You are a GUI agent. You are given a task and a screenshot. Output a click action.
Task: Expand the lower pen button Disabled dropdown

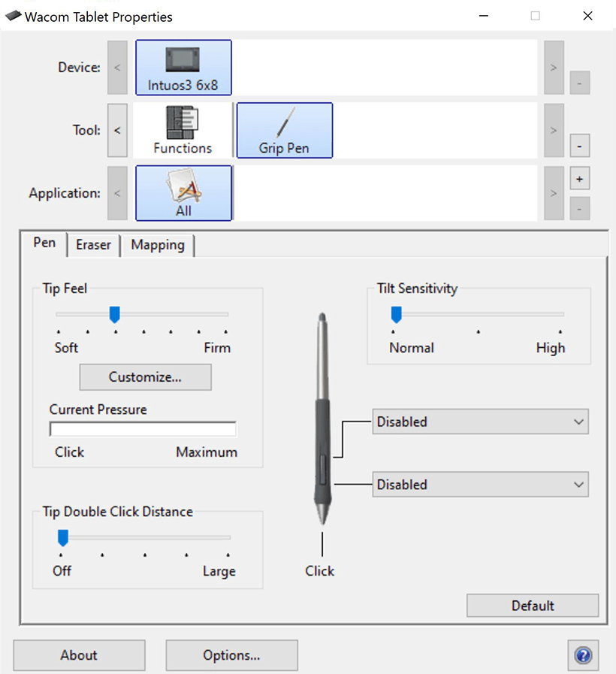480,485
